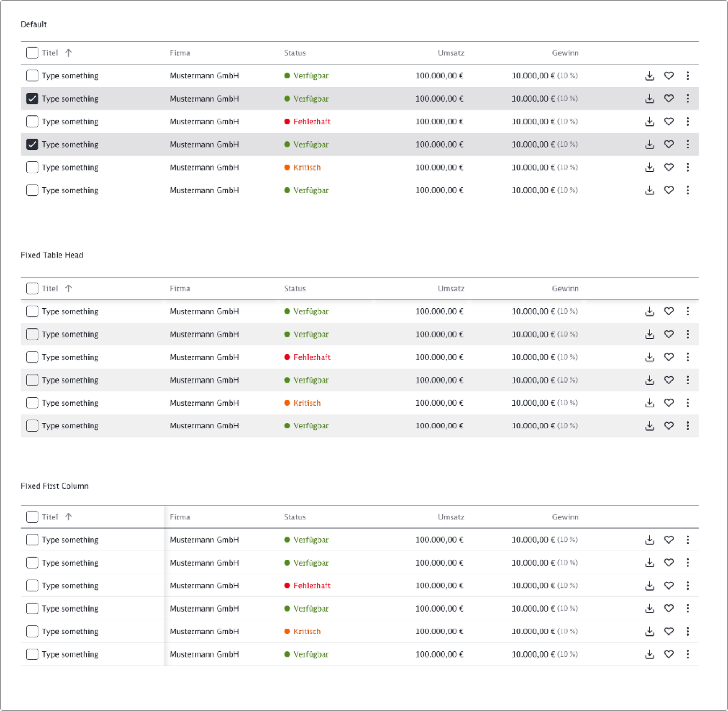Click Gewinn column header in Fixed First Column table
The width and height of the screenshot is (728, 711).
point(565,517)
